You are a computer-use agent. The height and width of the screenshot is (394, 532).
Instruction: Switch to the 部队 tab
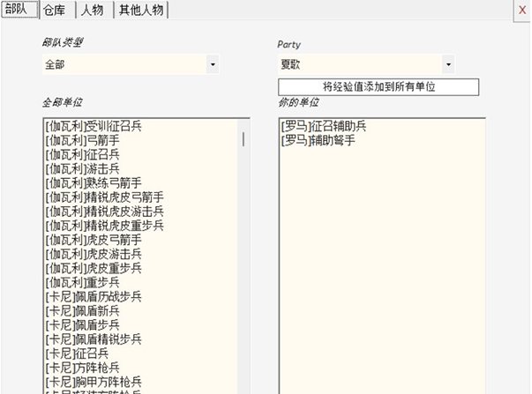point(19,9)
